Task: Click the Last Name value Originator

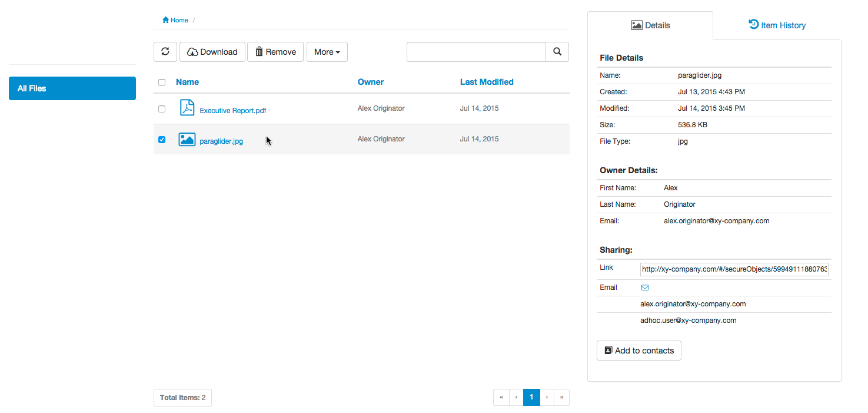Action: [680, 204]
